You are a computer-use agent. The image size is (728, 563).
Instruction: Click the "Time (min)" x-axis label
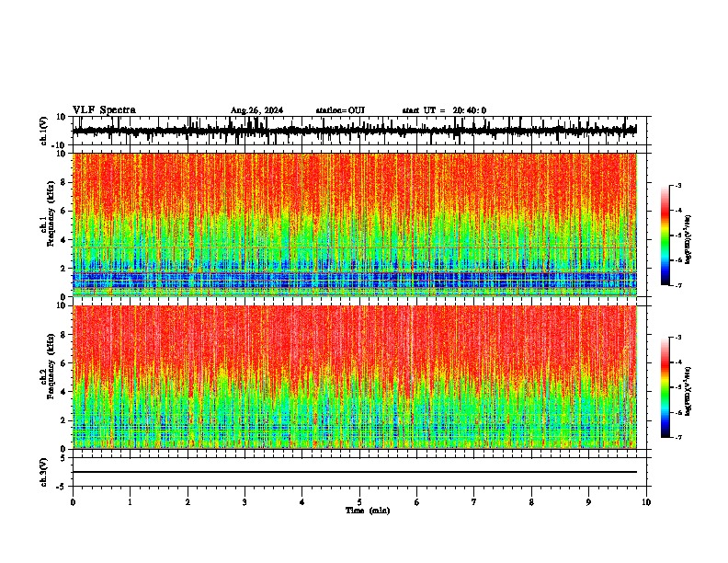368,511
